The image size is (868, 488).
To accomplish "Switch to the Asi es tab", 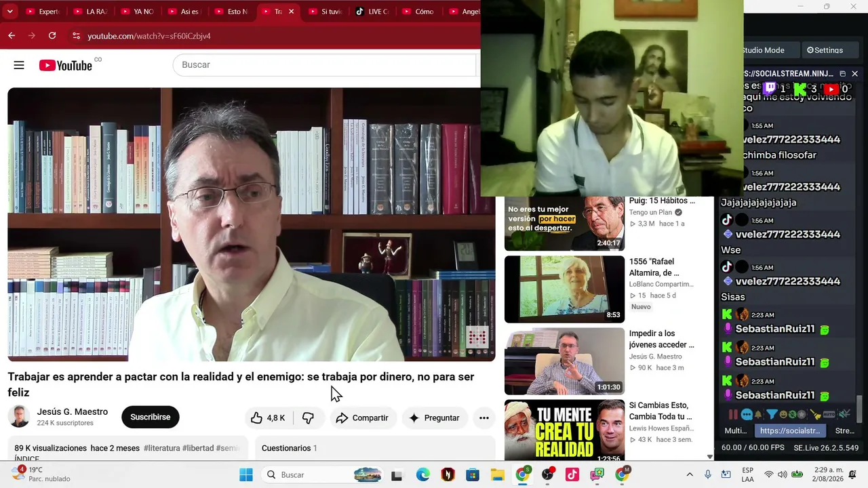I will click(184, 12).
